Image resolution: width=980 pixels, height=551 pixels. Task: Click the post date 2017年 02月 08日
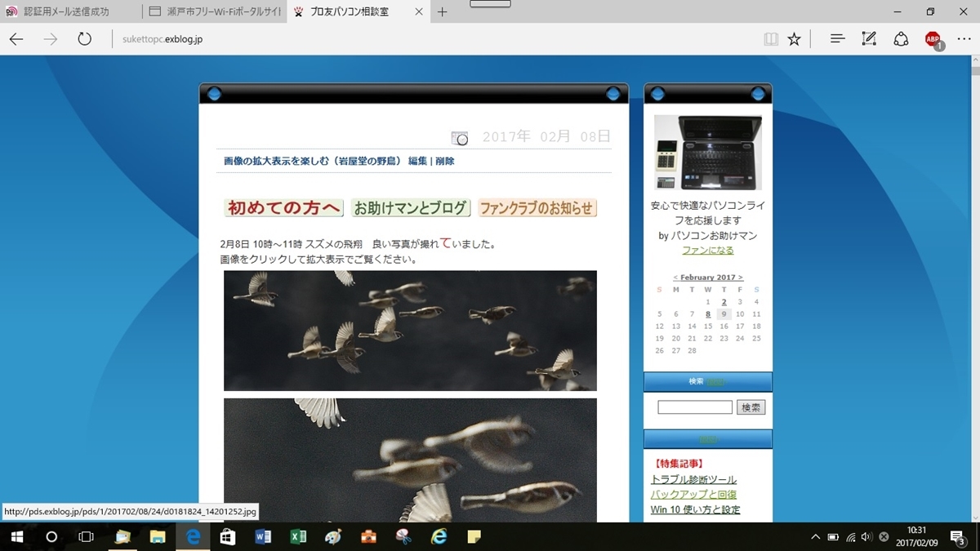tap(546, 137)
